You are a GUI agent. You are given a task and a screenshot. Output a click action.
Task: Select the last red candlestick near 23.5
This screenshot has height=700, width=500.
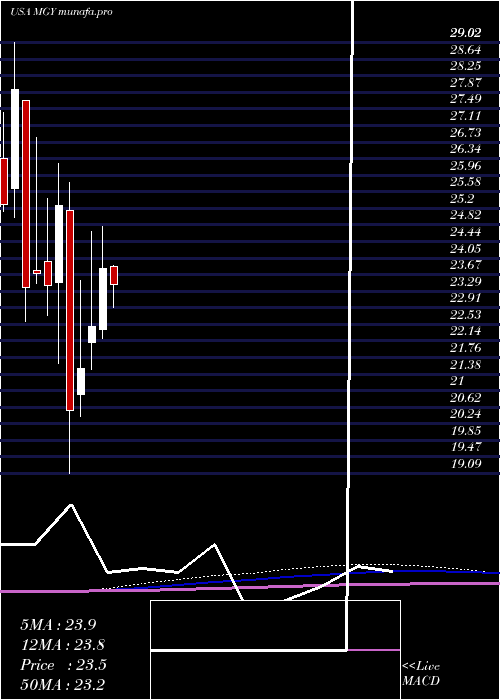point(114,275)
